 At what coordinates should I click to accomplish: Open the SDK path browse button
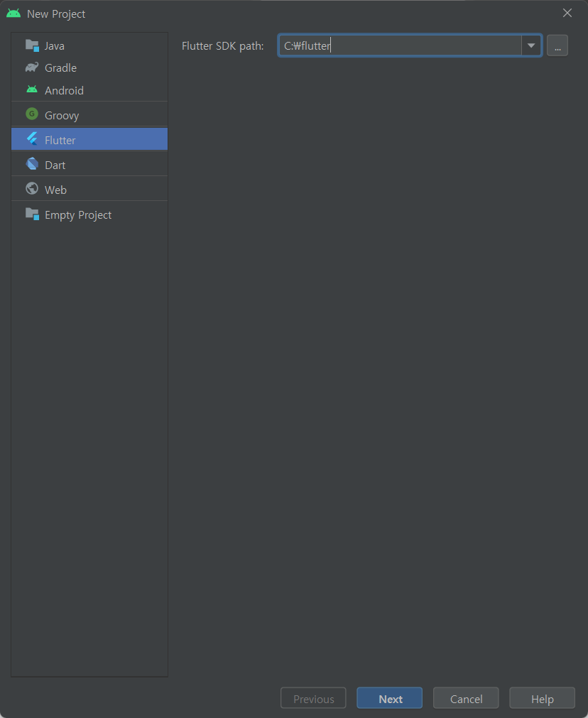pos(557,45)
